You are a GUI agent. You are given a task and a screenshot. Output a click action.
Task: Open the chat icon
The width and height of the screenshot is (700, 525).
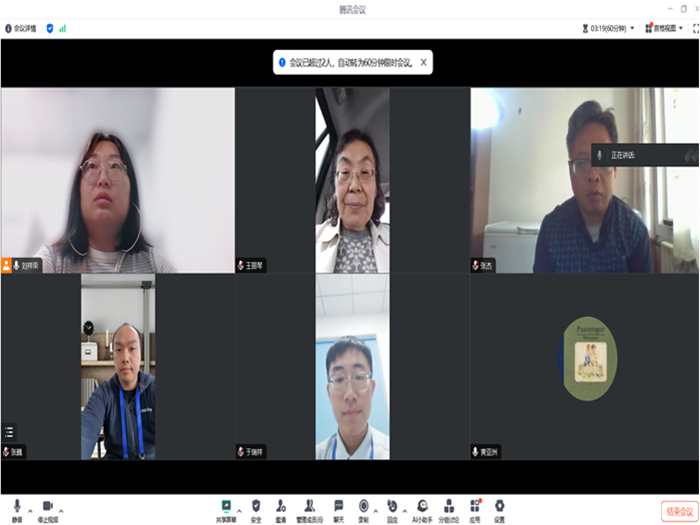pos(338,507)
